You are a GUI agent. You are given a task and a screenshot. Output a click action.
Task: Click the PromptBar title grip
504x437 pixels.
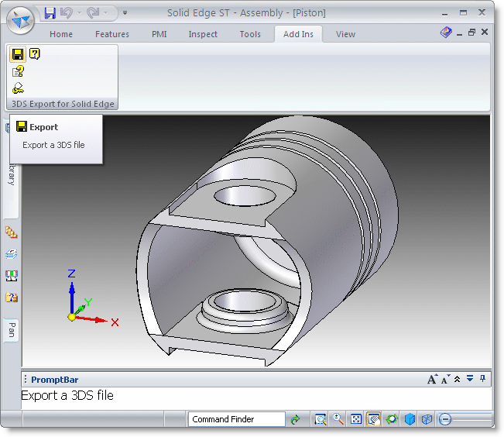[26, 379]
